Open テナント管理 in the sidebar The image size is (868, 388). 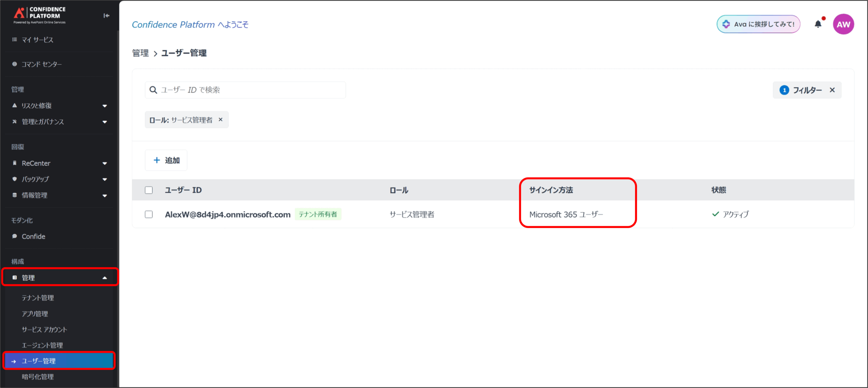click(x=38, y=298)
